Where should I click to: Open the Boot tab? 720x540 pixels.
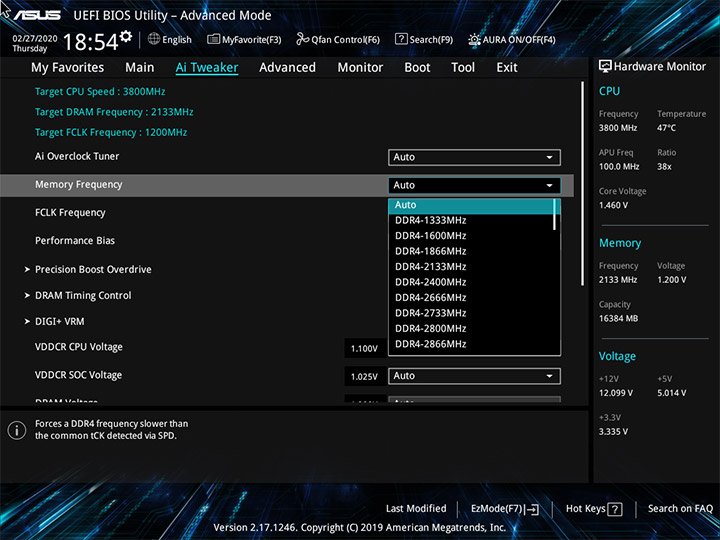tap(417, 68)
